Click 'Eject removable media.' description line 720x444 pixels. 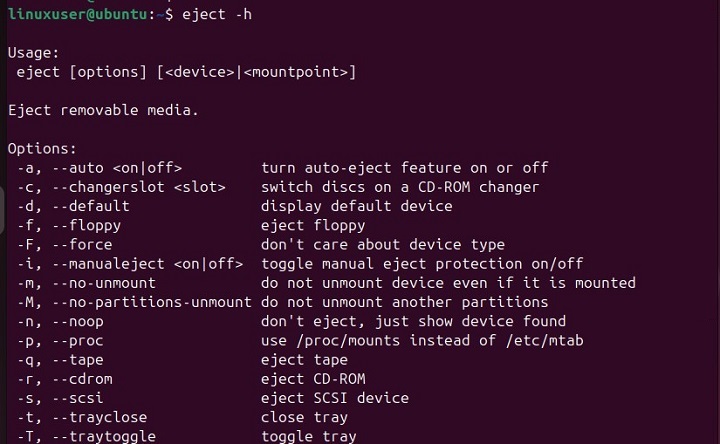(x=103, y=110)
